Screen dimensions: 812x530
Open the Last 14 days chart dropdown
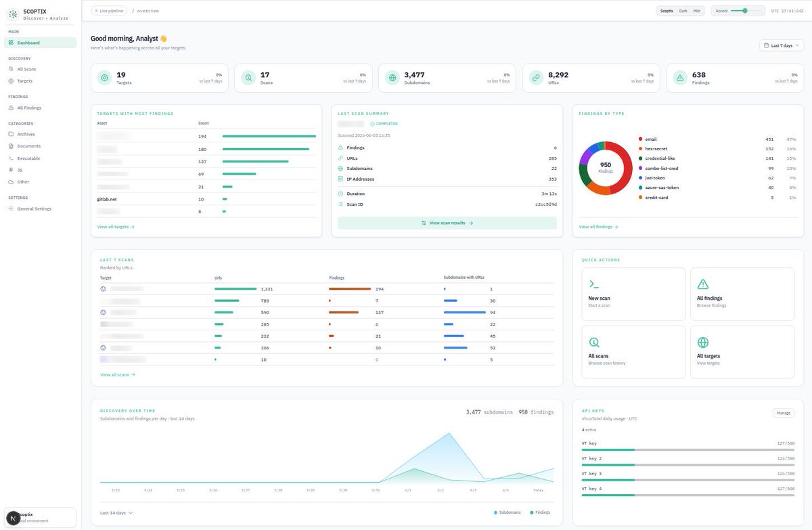(x=116, y=513)
